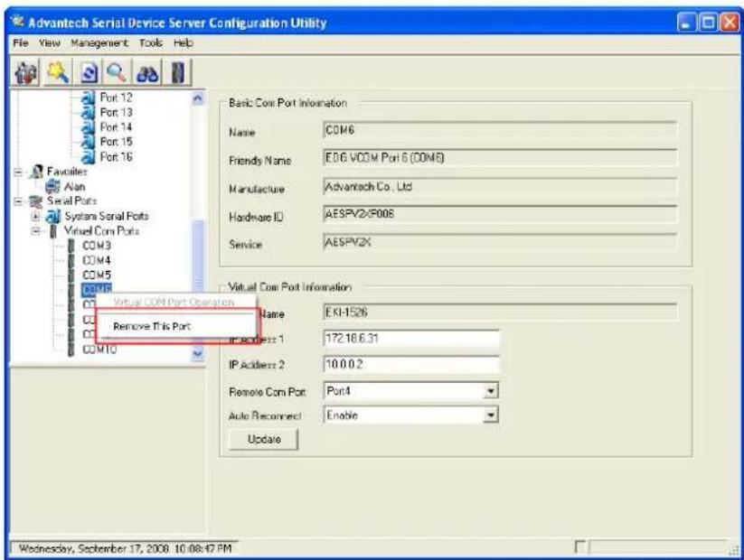Viewport: 744px width, 560px height.
Task: Click the Port 14 tree icon
Action: [x=88, y=127]
